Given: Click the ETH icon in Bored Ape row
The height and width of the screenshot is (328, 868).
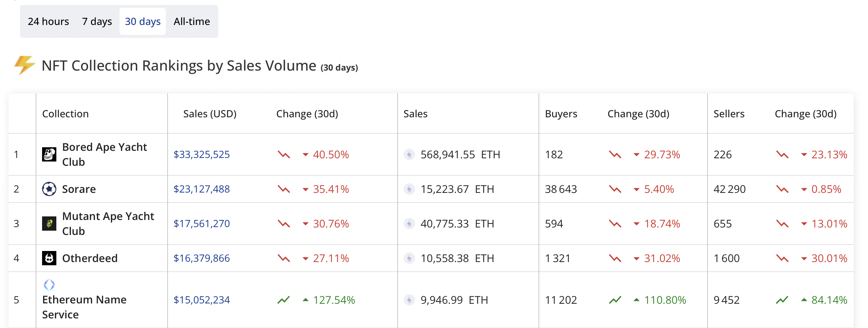Looking at the screenshot, I should [409, 154].
